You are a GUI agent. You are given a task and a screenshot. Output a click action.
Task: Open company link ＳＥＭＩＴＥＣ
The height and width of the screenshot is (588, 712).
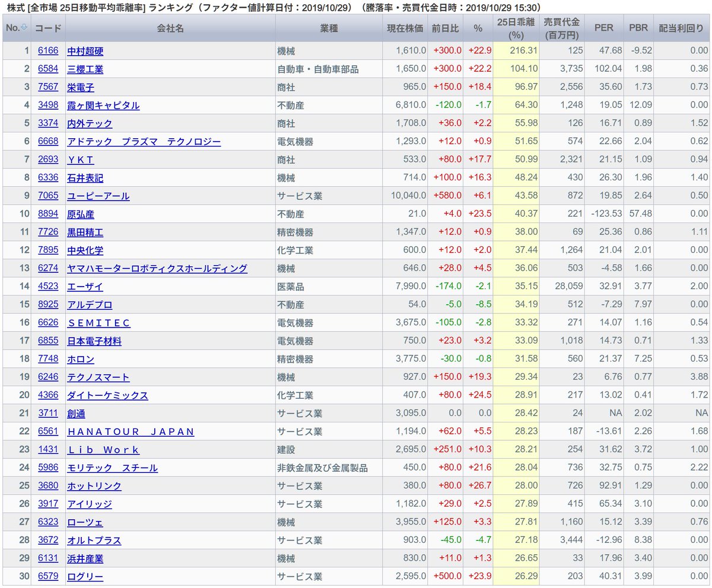coord(98,323)
